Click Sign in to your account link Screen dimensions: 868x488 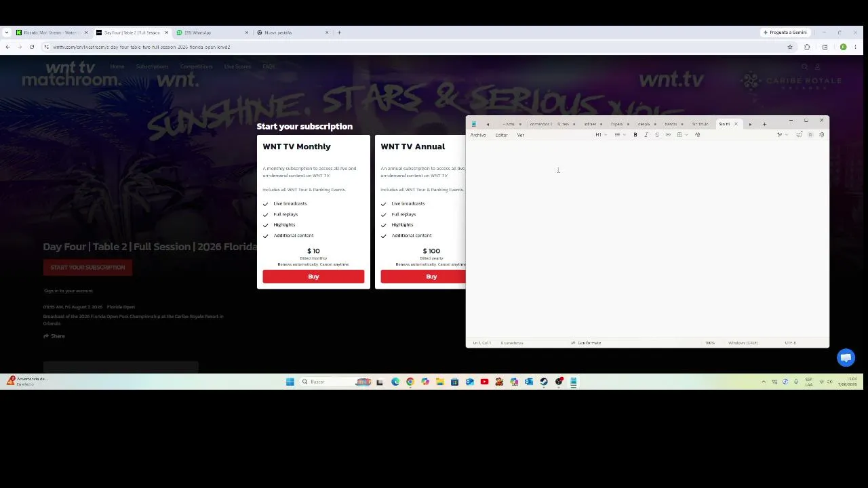(68, 291)
